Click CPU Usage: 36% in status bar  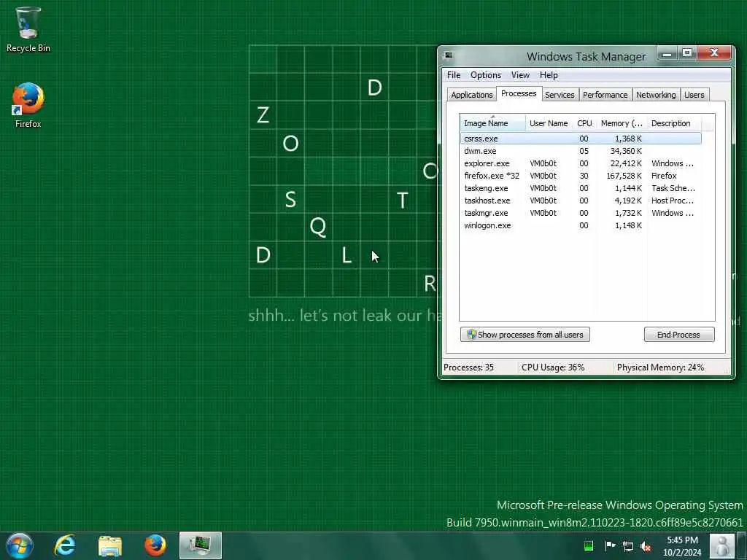point(553,367)
